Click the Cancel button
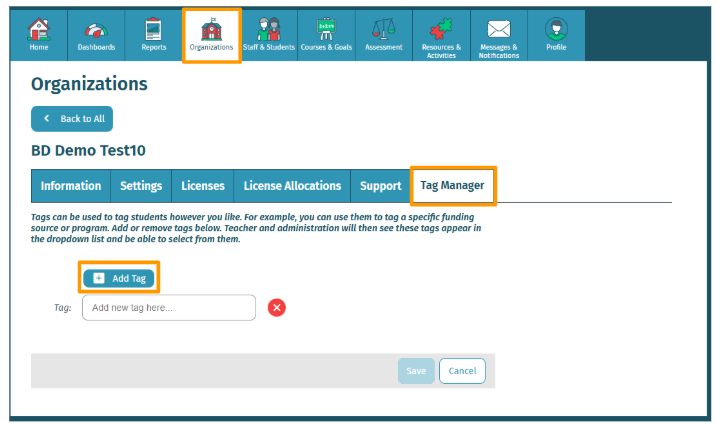This screenshot has width=716, height=424. tap(462, 371)
